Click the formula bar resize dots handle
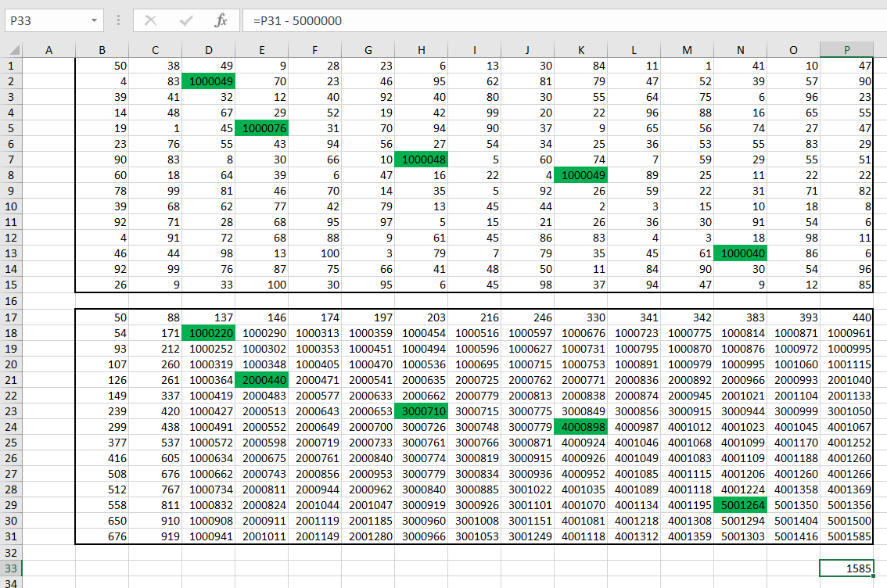Viewport: 887px width, 588px height. pos(118,20)
